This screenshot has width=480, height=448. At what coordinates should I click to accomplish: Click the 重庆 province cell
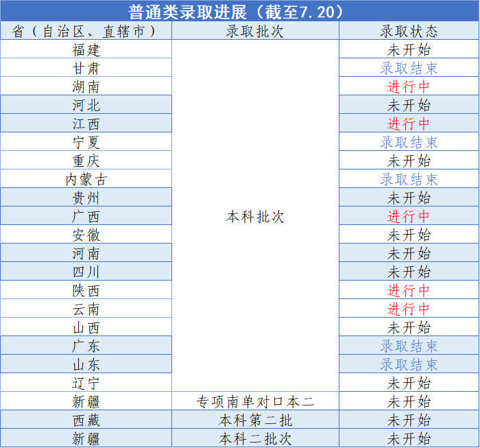pos(86,160)
